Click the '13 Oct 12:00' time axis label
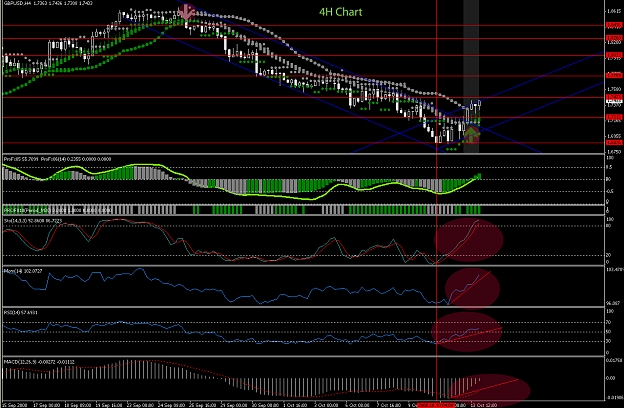 pyautogui.click(x=484, y=405)
